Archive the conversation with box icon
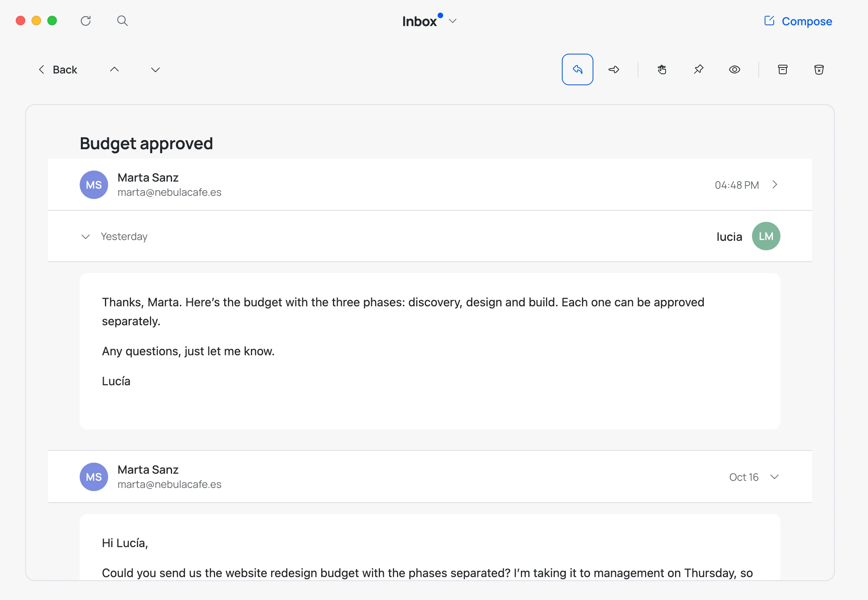Image resolution: width=868 pixels, height=600 pixels. [x=783, y=70]
